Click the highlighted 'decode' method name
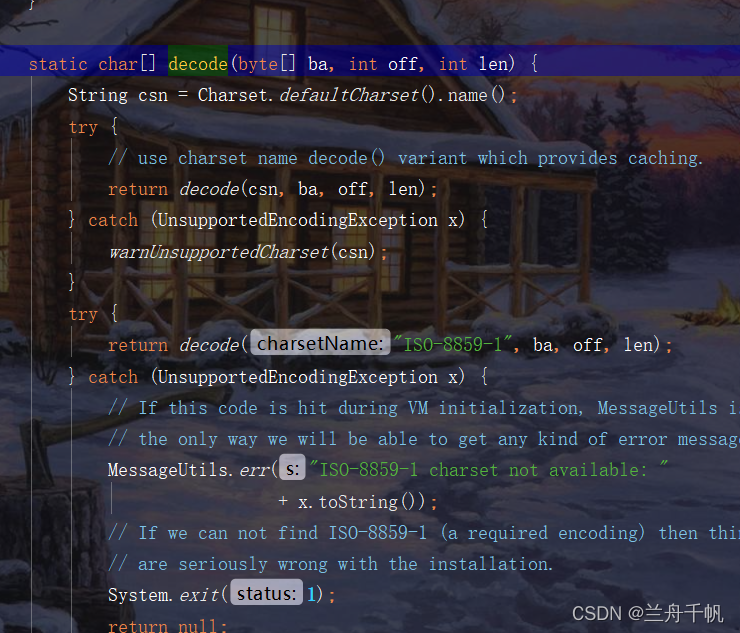Image resolution: width=740 pixels, height=633 pixels. [x=198, y=64]
